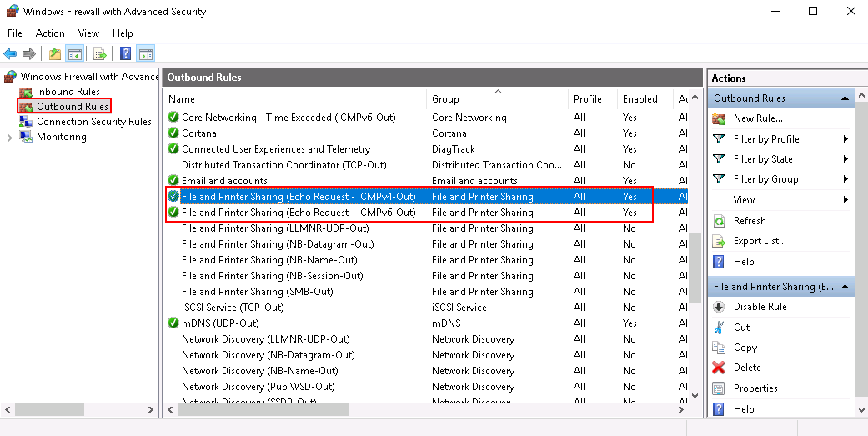Collapse the Outbound Rules actions section
Image resolution: width=868 pixels, height=436 pixels.
(845, 98)
